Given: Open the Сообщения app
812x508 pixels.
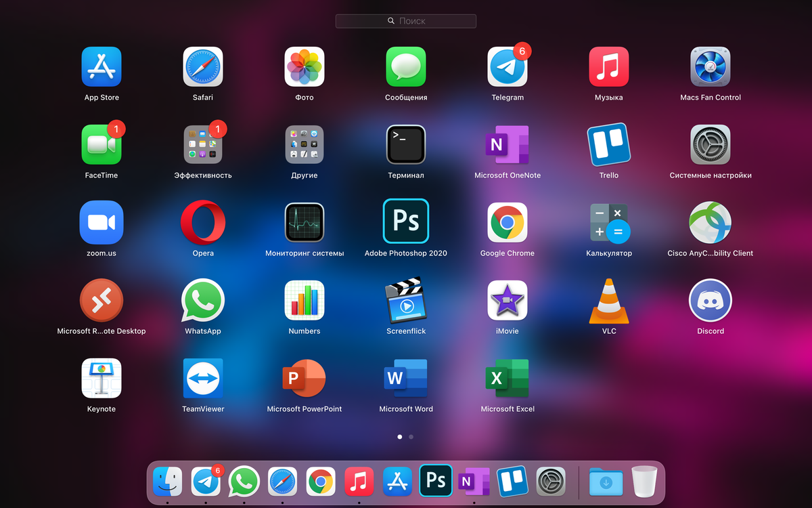Looking at the screenshot, I should pyautogui.click(x=406, y=67).
